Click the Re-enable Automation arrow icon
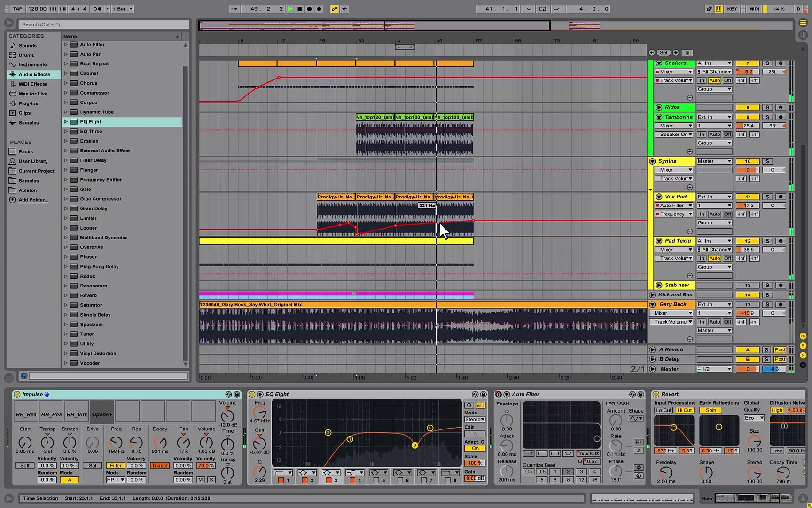Viewport: 812px width, 508px height. click(344, 9)
